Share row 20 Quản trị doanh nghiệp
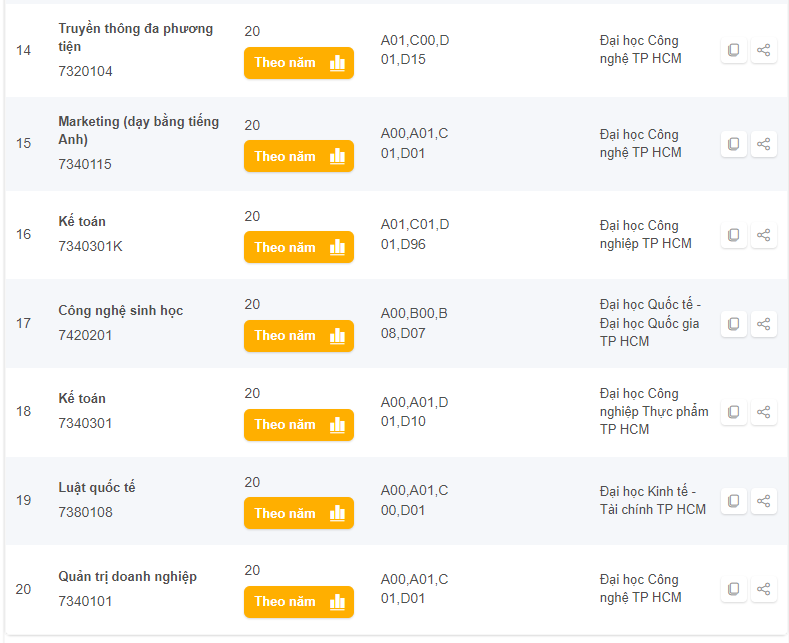789x643 pixels. click(764, 589)
